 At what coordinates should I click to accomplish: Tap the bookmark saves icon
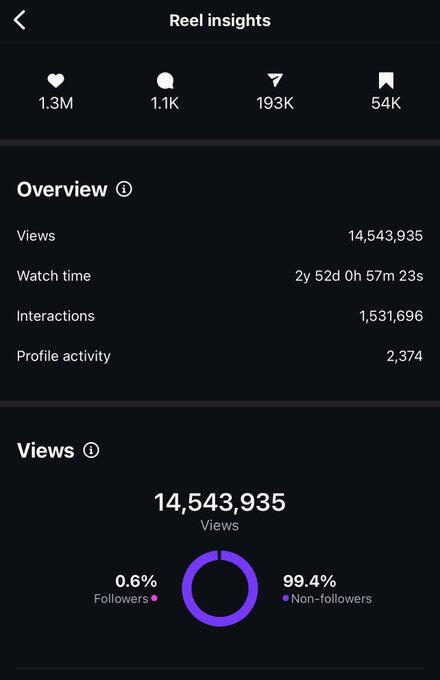pyautogui.click(x=386, y=81)
